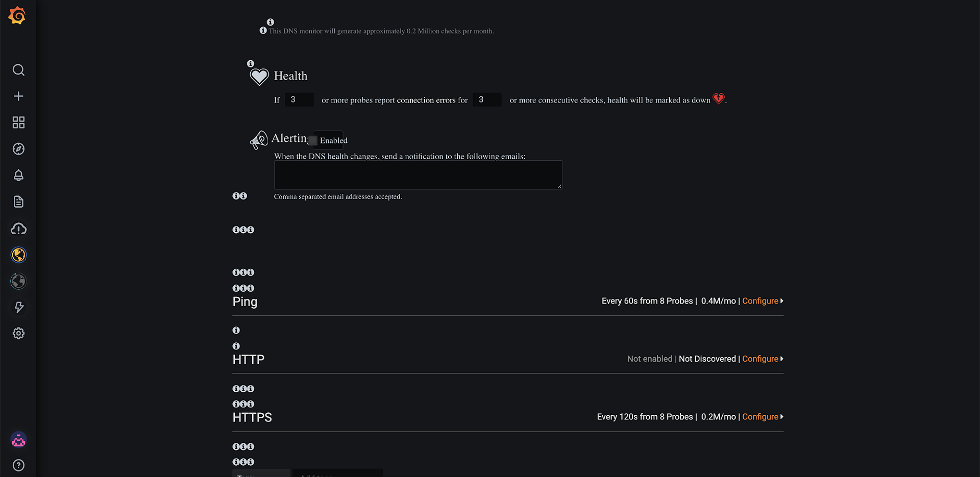Screen dimensions: 980x477
Task: Open Configure for the HTTPS check
Action: coord(761,417)
